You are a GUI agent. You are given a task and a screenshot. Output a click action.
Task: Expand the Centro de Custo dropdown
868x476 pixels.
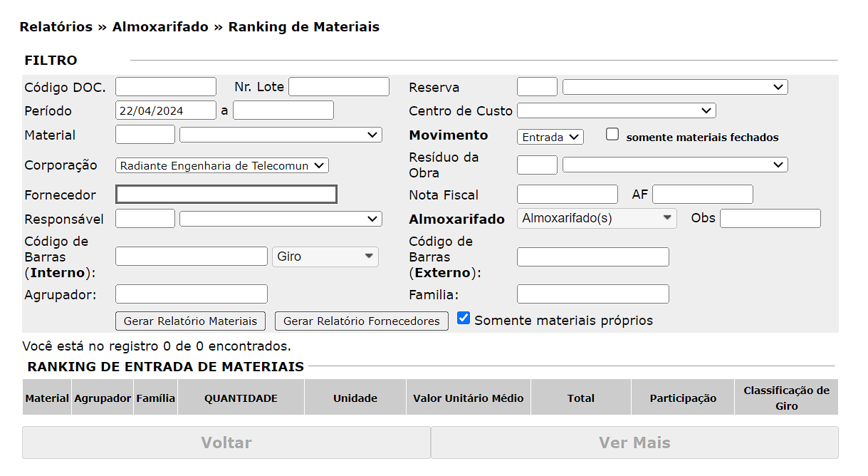point(616,110)
